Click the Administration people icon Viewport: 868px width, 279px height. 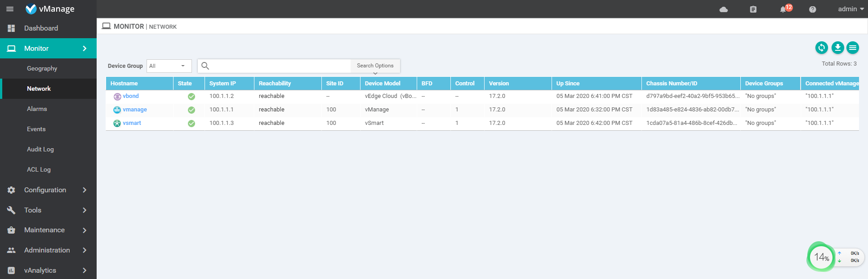(x=11, y=250)
